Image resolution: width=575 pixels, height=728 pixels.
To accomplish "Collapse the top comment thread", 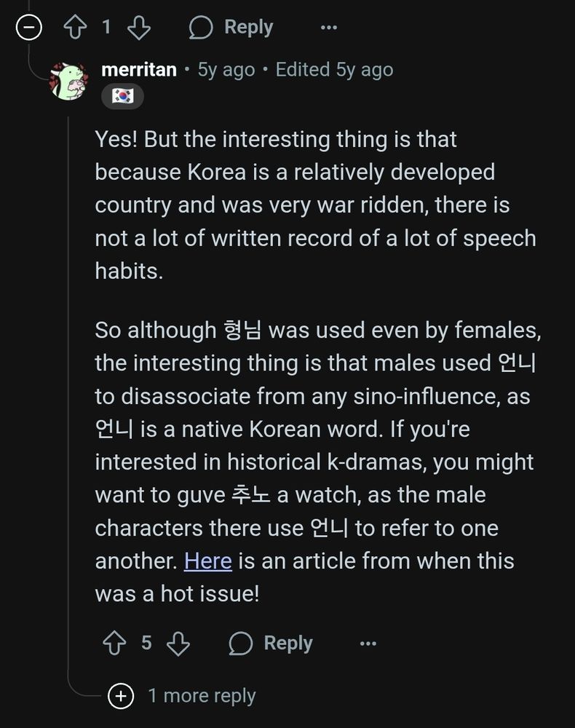I will (27, 26).
